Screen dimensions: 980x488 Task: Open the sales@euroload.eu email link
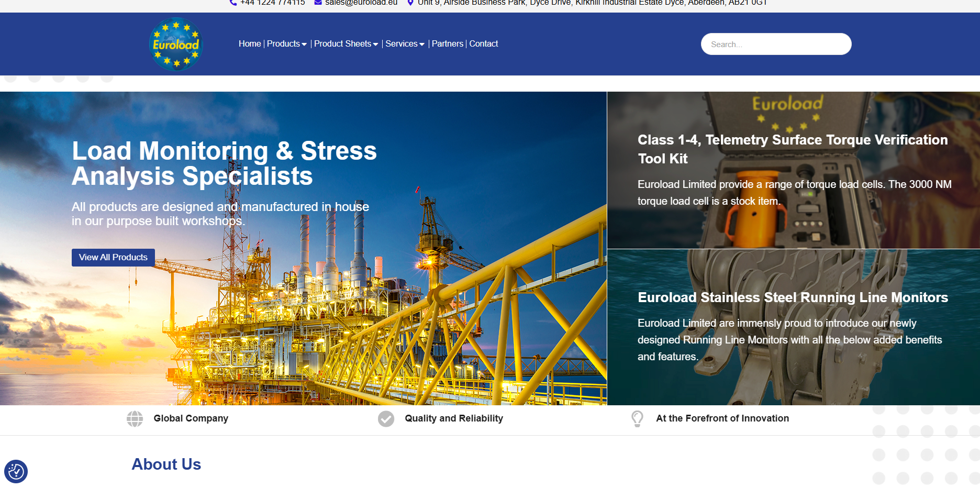361,3
